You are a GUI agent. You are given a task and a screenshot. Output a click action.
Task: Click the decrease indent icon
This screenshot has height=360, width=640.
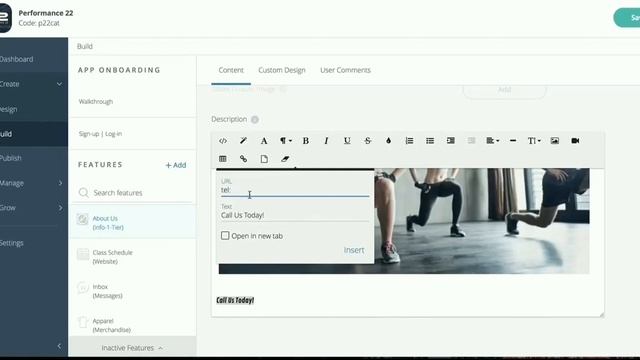coord(471,141)
